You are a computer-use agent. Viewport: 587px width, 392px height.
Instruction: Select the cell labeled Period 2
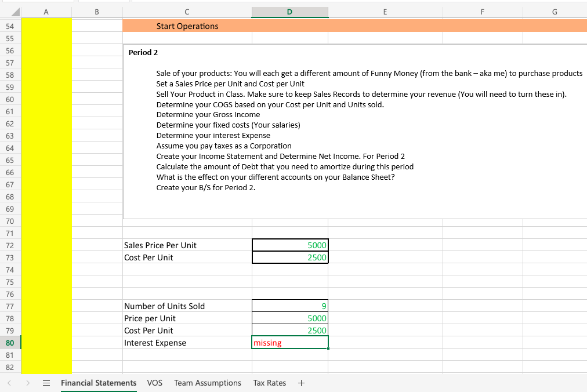point(143,52)
